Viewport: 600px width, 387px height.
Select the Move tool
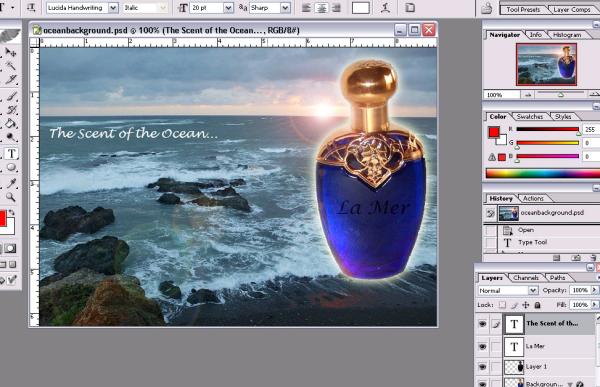[x=11, y=52]
